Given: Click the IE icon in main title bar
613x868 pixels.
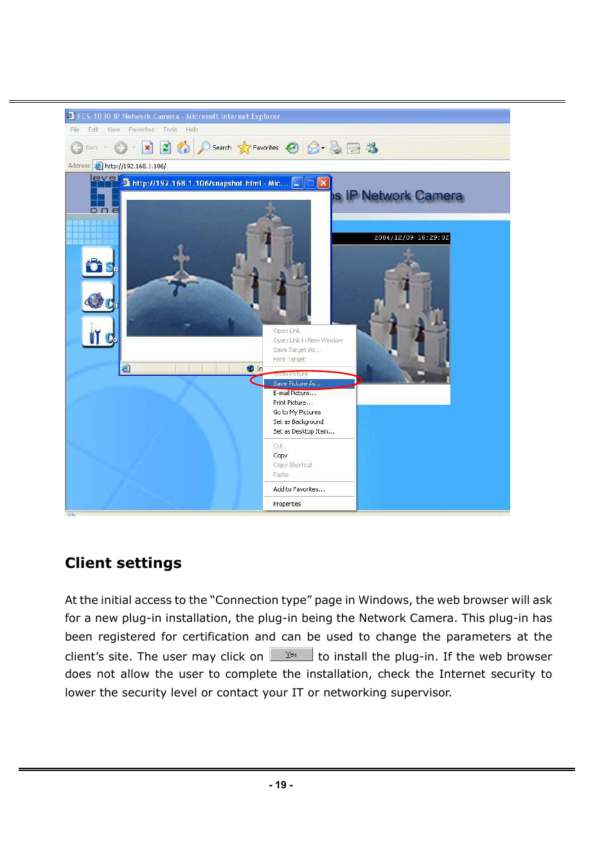Looking at the screenshot, I should tap(71, 116).
